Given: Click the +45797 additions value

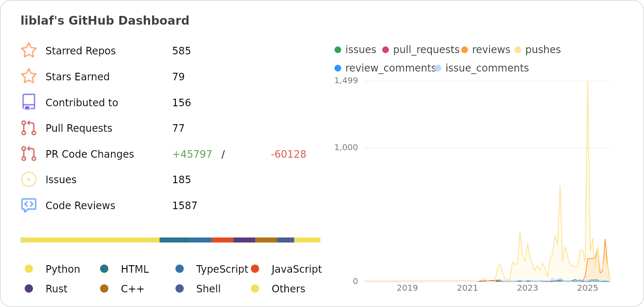Looking at the screenshot, I should (x=192, y=154).
